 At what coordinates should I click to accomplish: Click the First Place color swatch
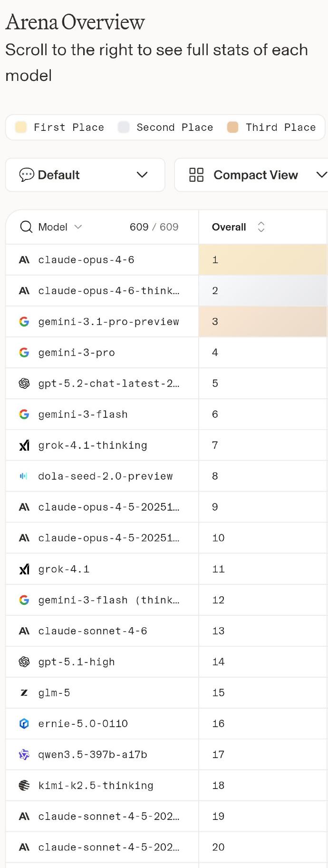coord(21,127)
